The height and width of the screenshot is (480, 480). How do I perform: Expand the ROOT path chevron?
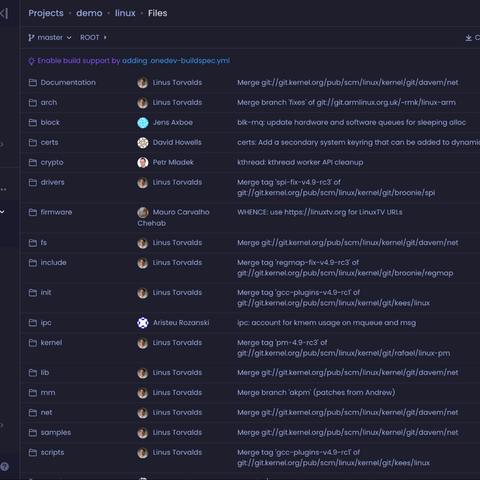point(105,37)
